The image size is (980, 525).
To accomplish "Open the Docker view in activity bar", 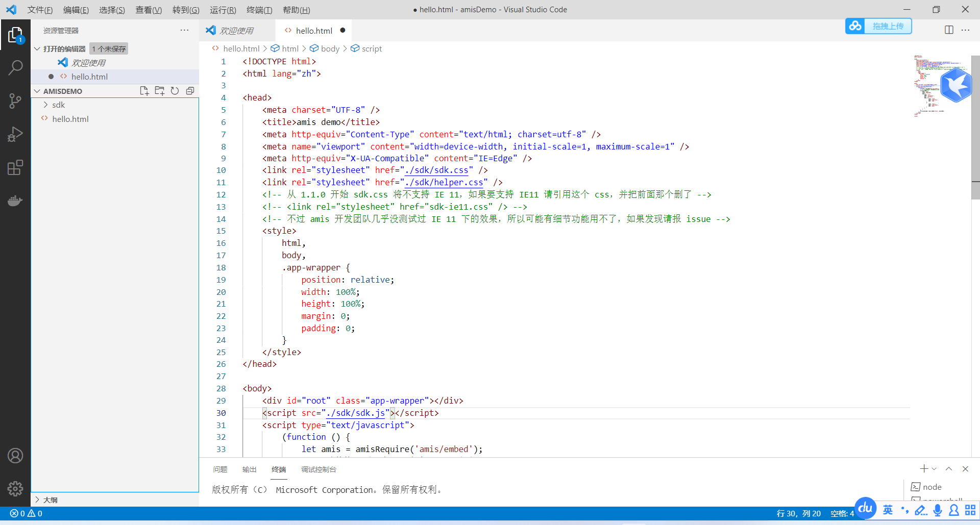I will tap(15, 201).
